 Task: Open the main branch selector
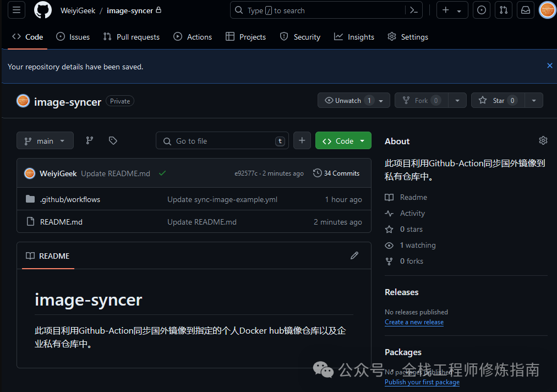(x=45, y=141)
